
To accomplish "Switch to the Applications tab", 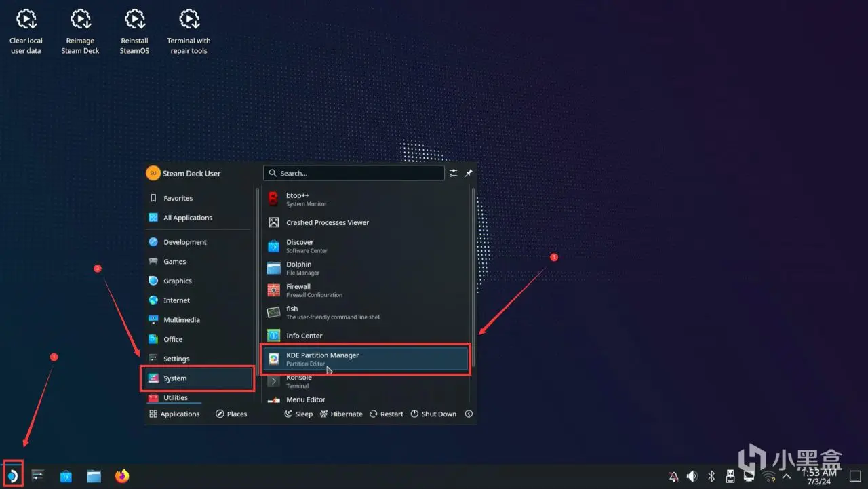I will [x=174, y=414].
